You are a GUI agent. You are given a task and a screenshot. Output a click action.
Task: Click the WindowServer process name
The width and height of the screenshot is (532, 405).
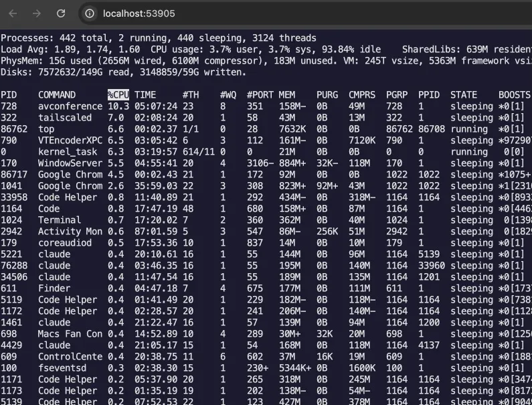(x=70, y=163)
